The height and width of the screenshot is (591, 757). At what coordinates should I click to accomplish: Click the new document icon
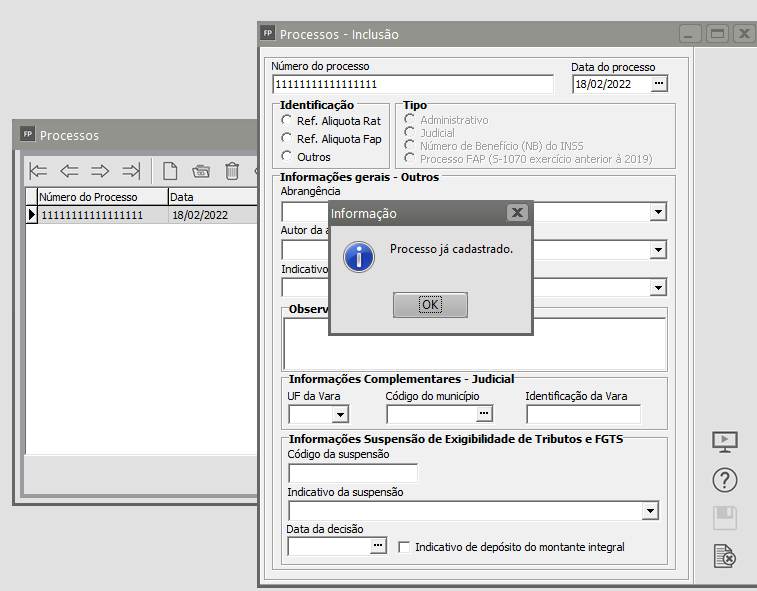(170, 170)
